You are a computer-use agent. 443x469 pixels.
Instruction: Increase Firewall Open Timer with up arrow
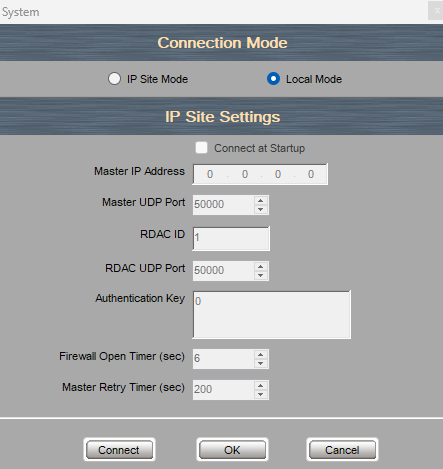pyautogui.click(x=261, y=355)
